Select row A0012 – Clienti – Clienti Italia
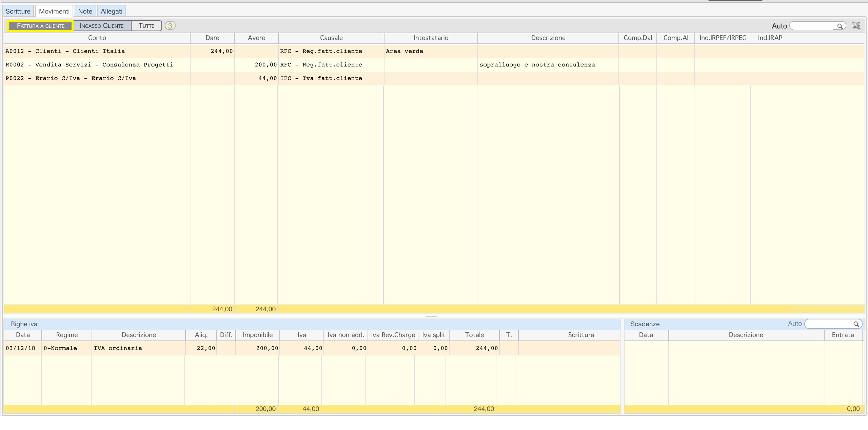This screenshot has height=430, width=868. click(x=434, y=51)
